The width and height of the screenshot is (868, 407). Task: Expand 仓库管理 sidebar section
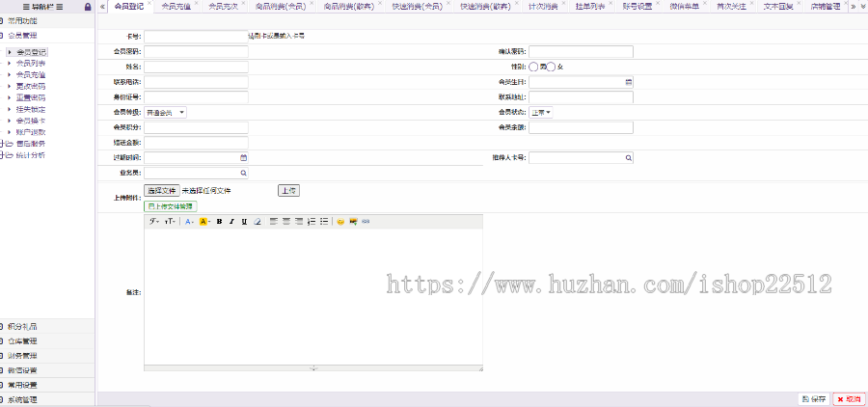47,341
